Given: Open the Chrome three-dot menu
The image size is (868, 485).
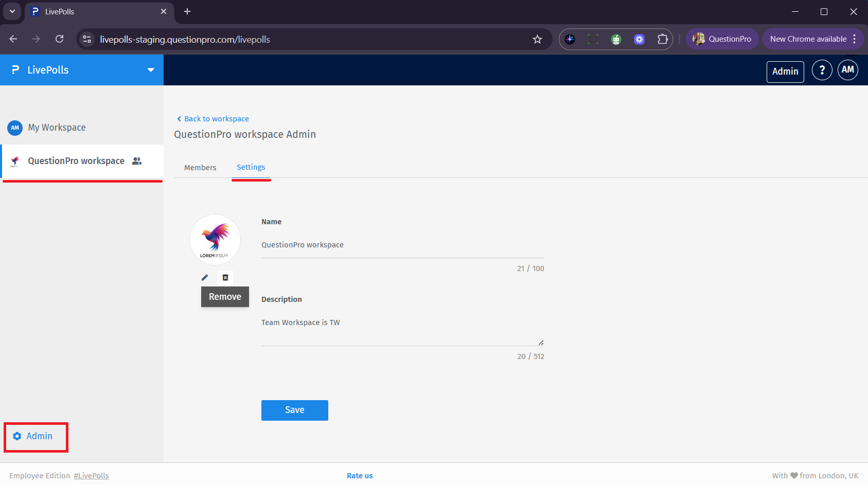Looking at the screenshot, I should (x=855, y=39).
